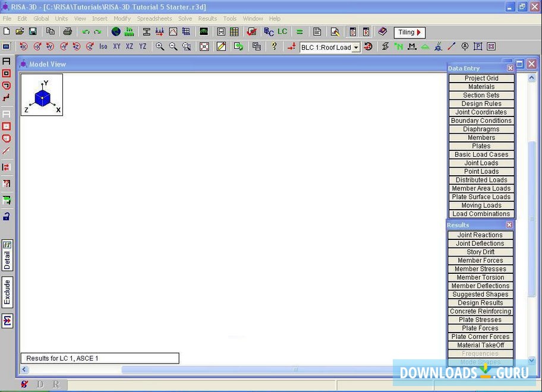This screenshot has width=542, height=392.
Task: Switch to the XZ plane view
Action: pyautogui.click(x=130, y=46)
